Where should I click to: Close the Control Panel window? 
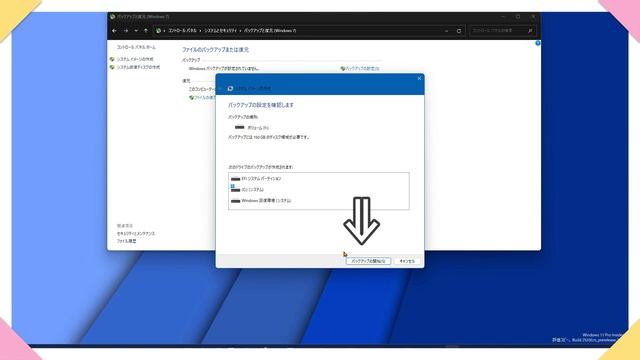coord(533,17)
